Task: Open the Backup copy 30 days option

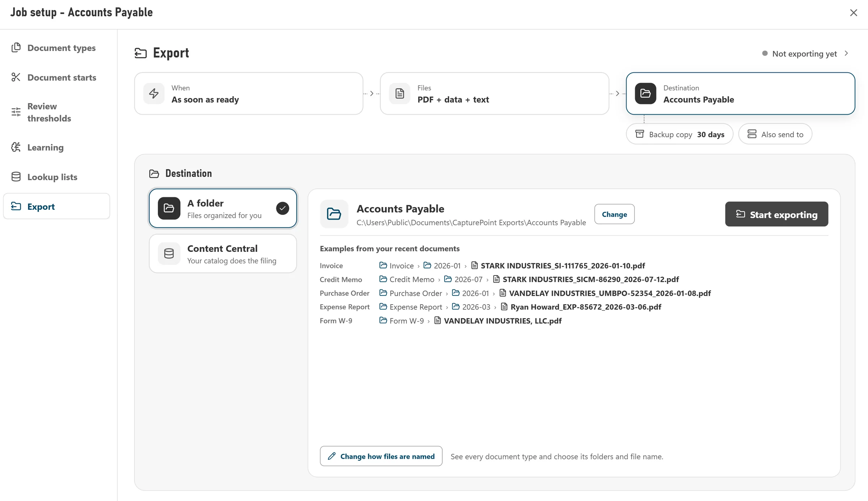Action: [680, 134]
